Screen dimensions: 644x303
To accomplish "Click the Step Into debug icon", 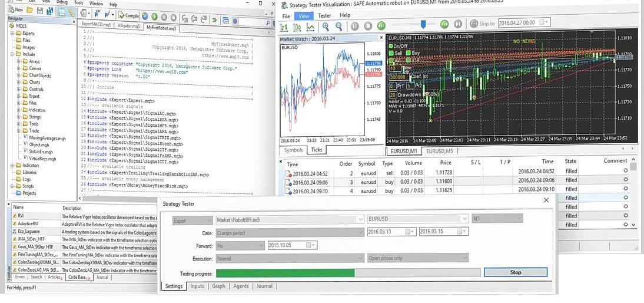I will coord(185,18).
